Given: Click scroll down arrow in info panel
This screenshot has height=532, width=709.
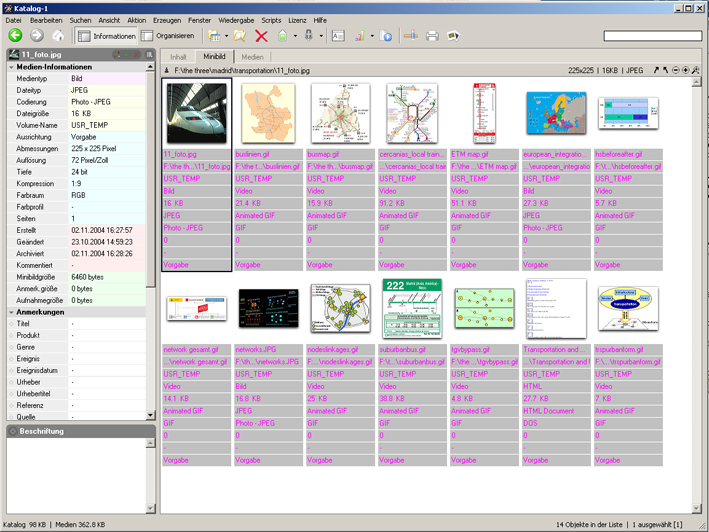Looking at the screenshot, I should pos(151,415).
